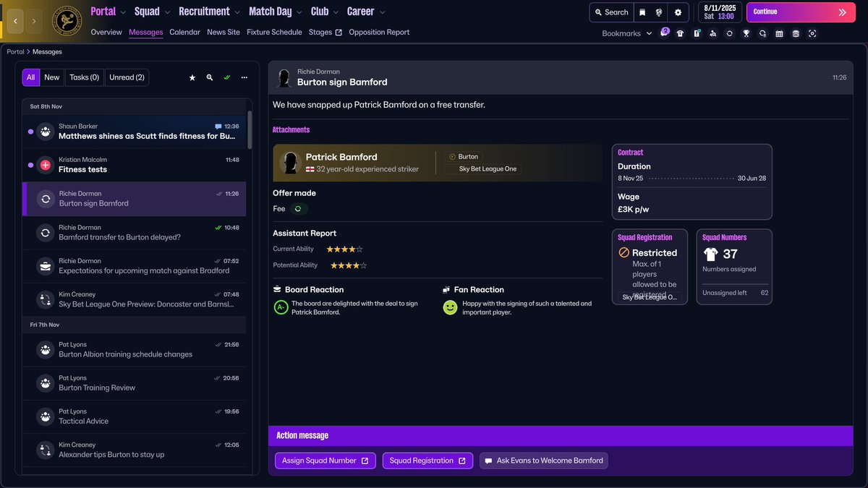Expand the Squad menu chevron
The image size is (868, 488).
(167, 12)
